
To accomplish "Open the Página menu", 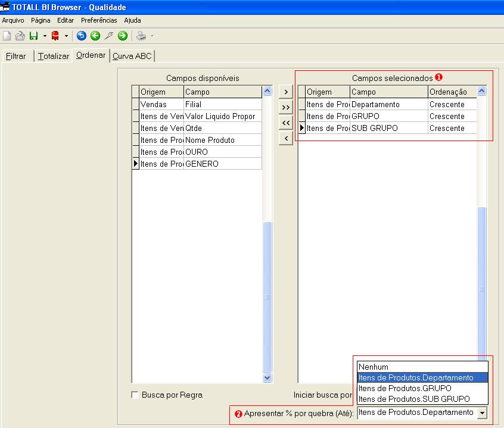I will point(41,20).
